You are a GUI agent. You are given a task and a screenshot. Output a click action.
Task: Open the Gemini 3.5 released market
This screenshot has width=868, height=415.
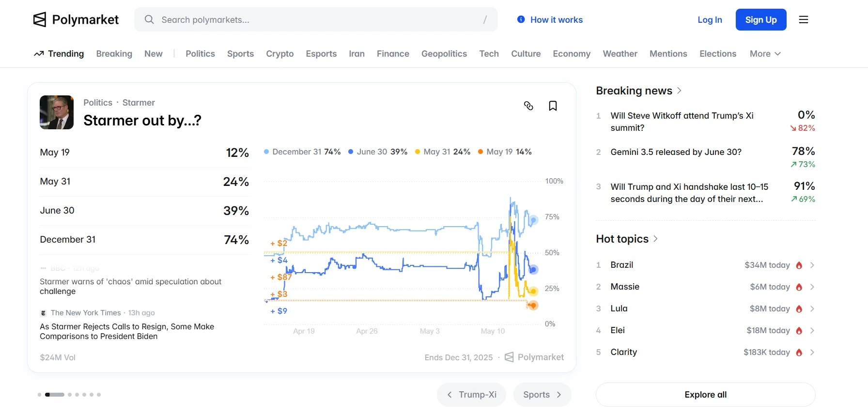(x=706, y=157)
